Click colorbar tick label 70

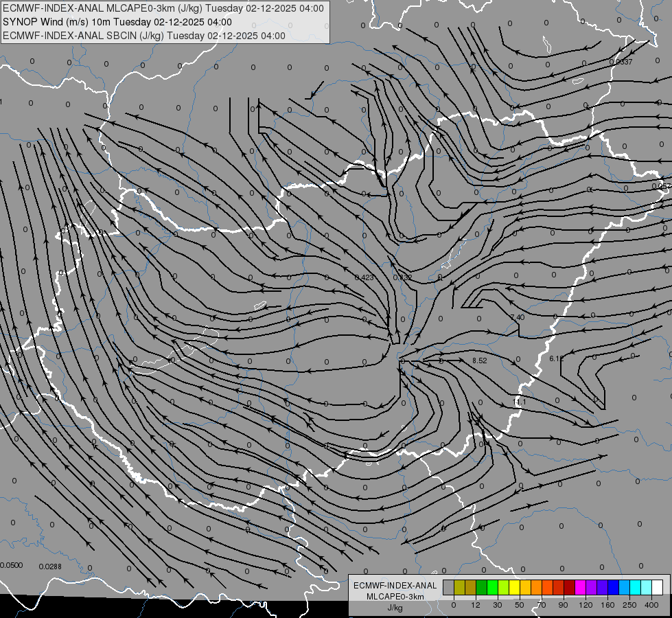[542, 605]
